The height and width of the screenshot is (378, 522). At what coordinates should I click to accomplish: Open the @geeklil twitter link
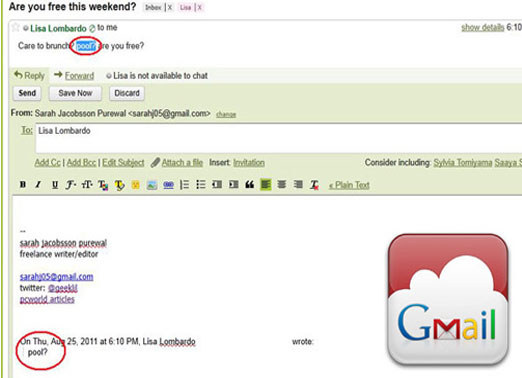pyautogui.click(x=63, y=288)
